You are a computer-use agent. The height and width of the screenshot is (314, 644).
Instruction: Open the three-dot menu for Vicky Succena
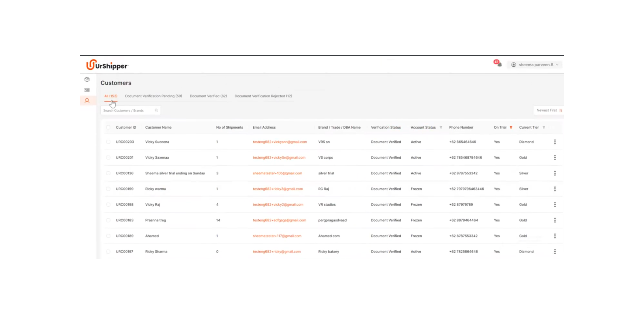555,142
